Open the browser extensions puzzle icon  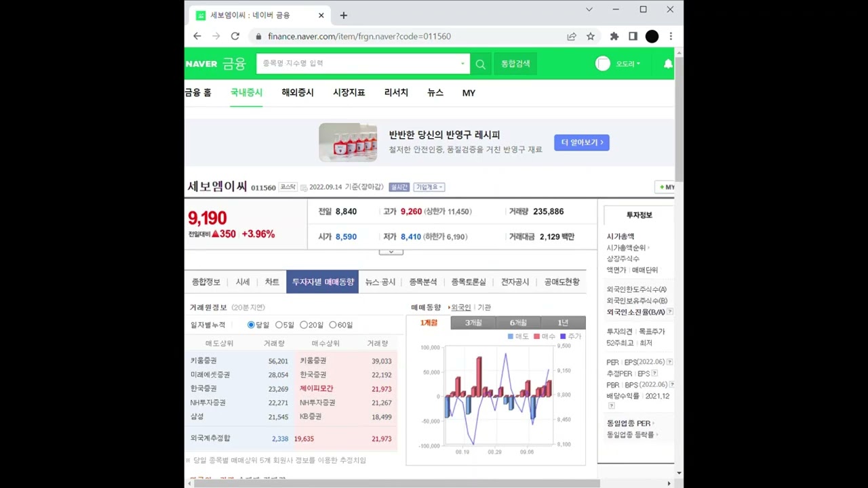tap(614, 37)
